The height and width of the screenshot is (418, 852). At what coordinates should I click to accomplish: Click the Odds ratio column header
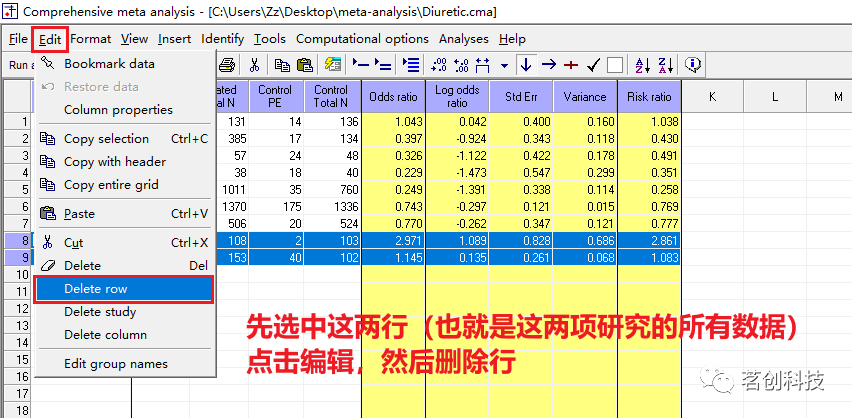click(x=393, y=97)
